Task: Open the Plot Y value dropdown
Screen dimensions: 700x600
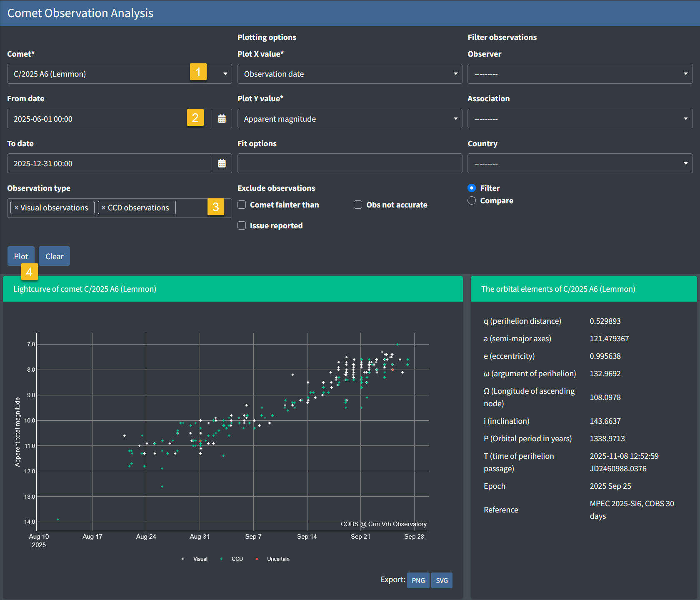Action: (350, 119)
